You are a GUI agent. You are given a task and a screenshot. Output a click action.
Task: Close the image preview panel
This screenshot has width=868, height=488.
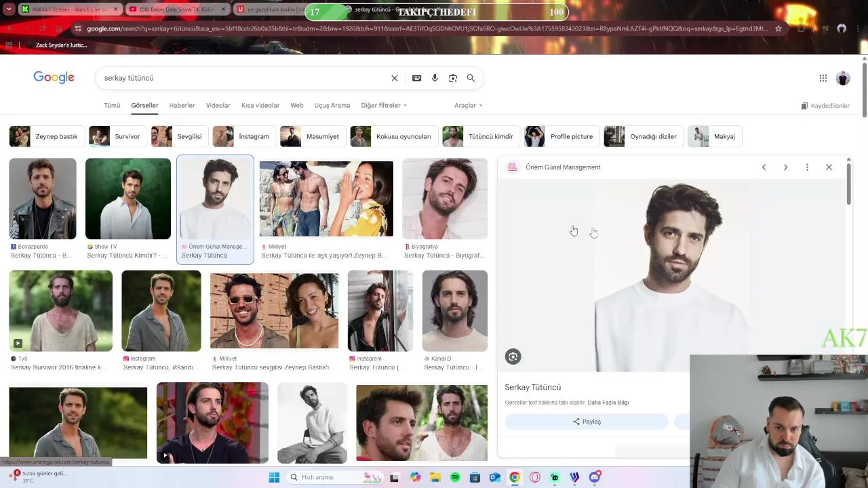(829, 167)
